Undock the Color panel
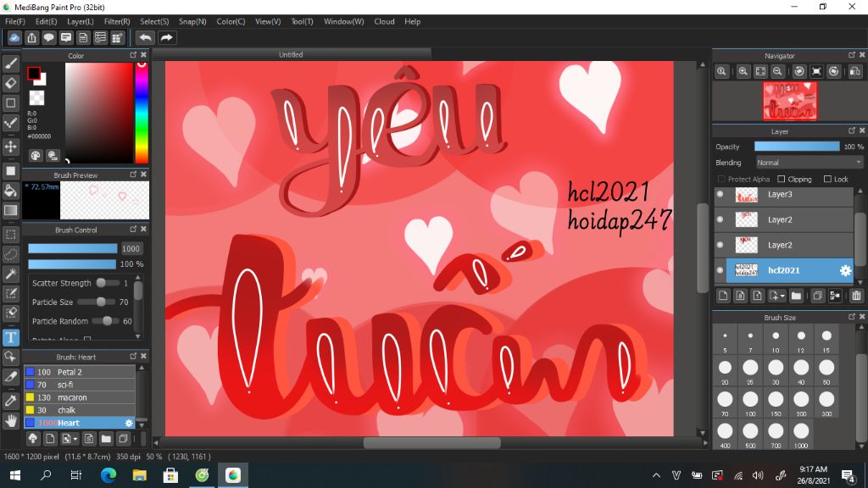This screenshot has width=868, height=488. [133, 55]
